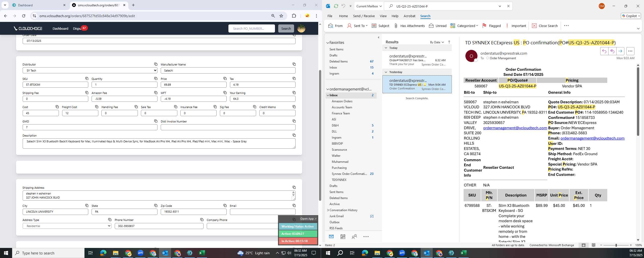
Task: Open the Outlook View tab
Action: [x=383, y=16]
